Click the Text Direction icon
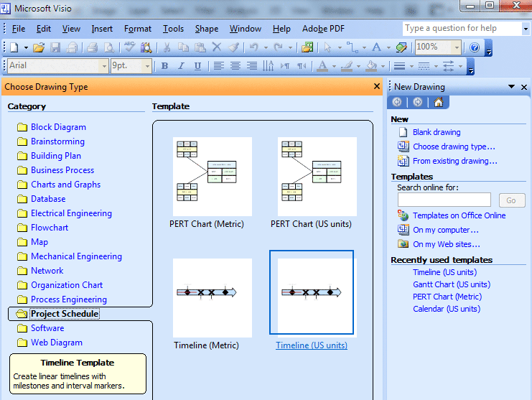The image size is (532, 400). point(269,66)
